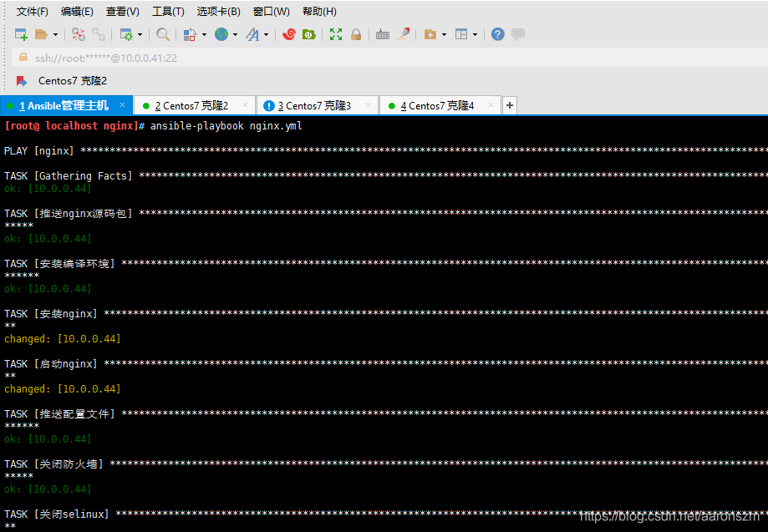Open the 选项卡(B) menu
The image size is (768, 532).
(x=218, y=11)
